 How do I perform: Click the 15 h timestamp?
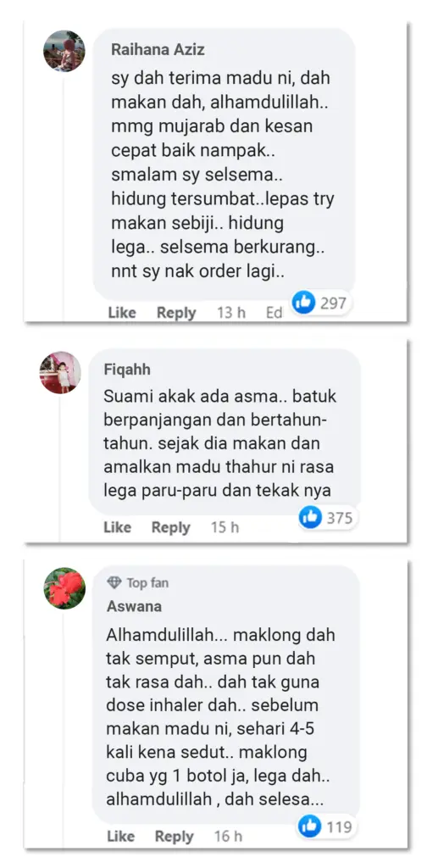(225, 527)
